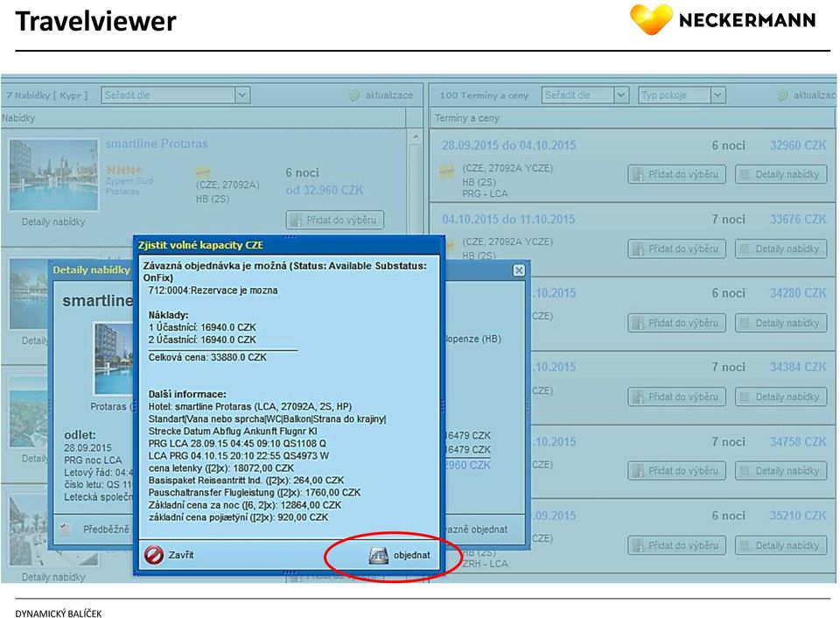This screenshot has width=840, height=618.
Task: Open Detaily nabídky for 34758 CZK term
Action: tap(781, 471)
